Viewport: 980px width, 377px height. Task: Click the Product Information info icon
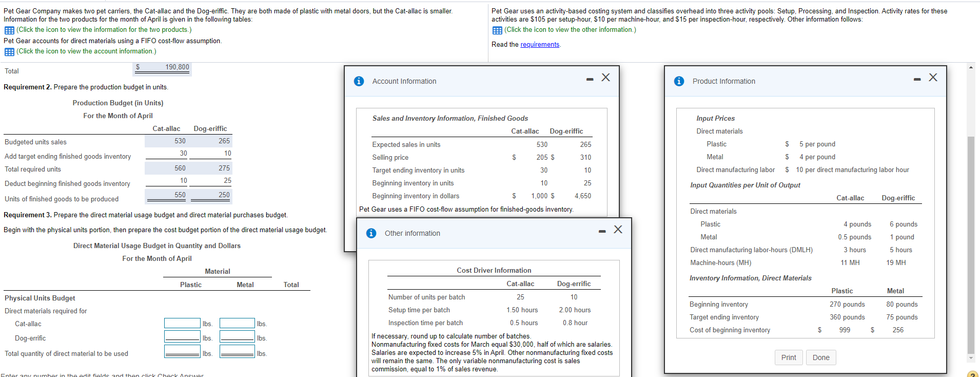(679, 81)
